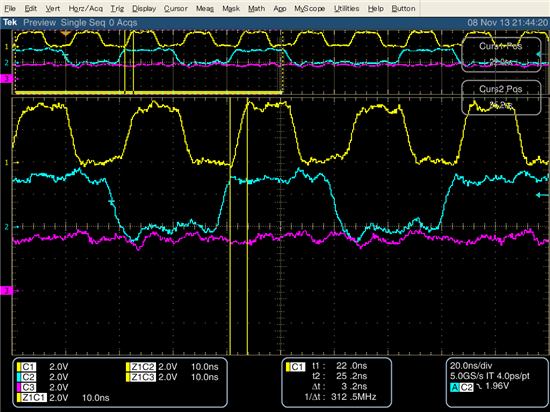Open the Math menu
Image resolution: width=550 pixels, height=412 pixels.
pyautogui.click(x=256, y=8)
